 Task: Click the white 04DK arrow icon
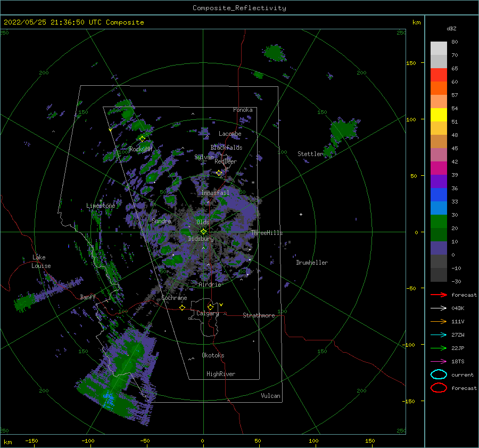click(439, 308)
